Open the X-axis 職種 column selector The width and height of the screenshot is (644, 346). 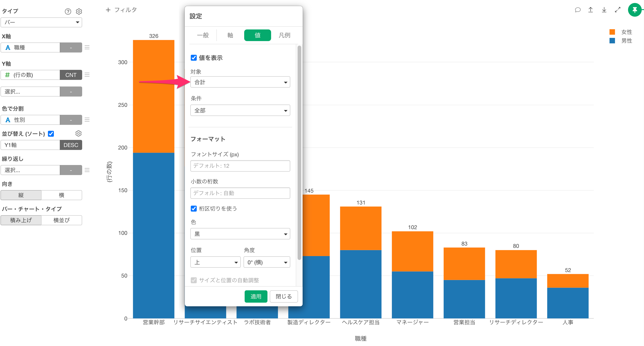coord(30,47)
